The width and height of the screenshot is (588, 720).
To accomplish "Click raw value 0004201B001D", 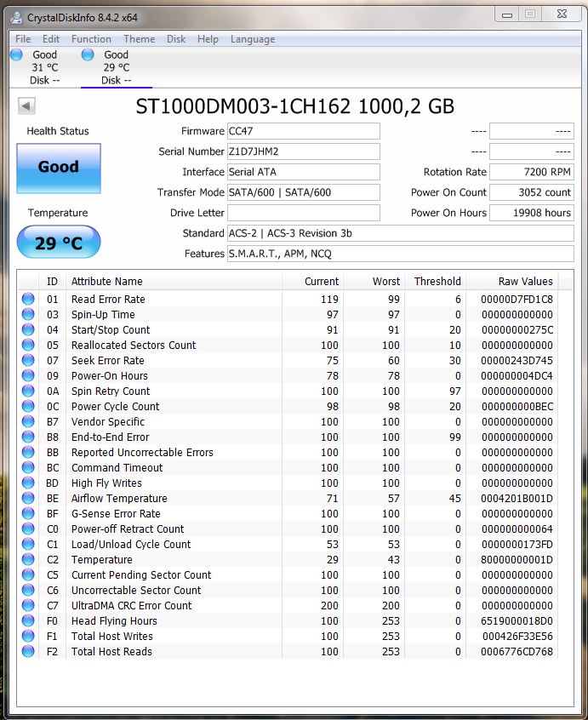I will pyautogui.click(x=517, y=498).
